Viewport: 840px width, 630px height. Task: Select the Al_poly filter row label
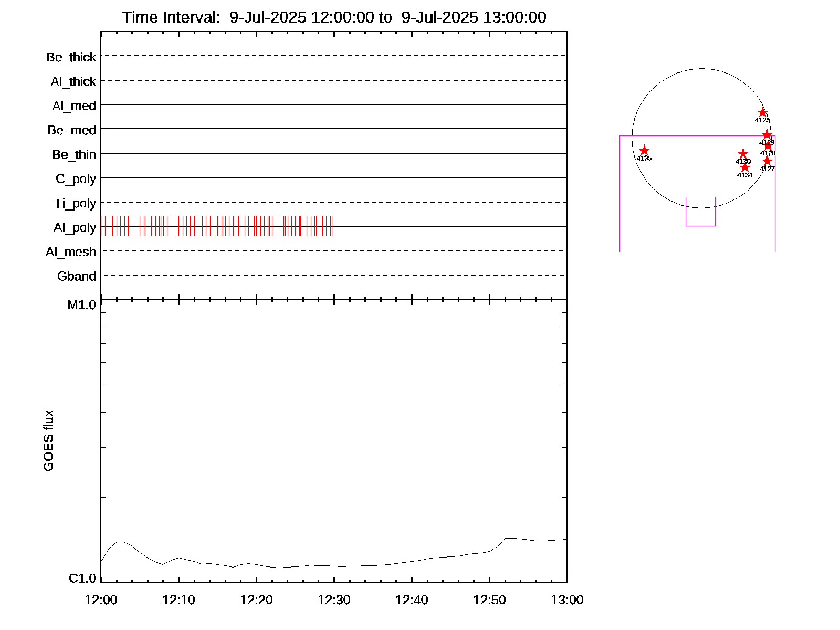pyautogui.click(x=75, y=227)
